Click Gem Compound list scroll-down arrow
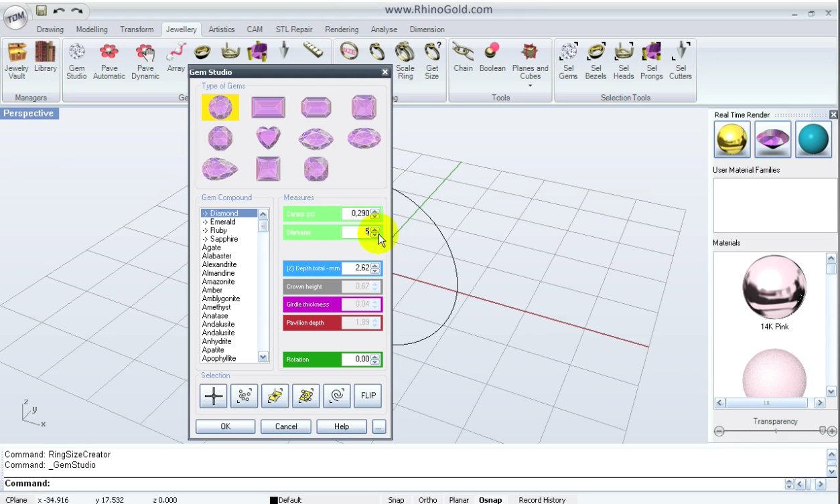 point(263,357)
